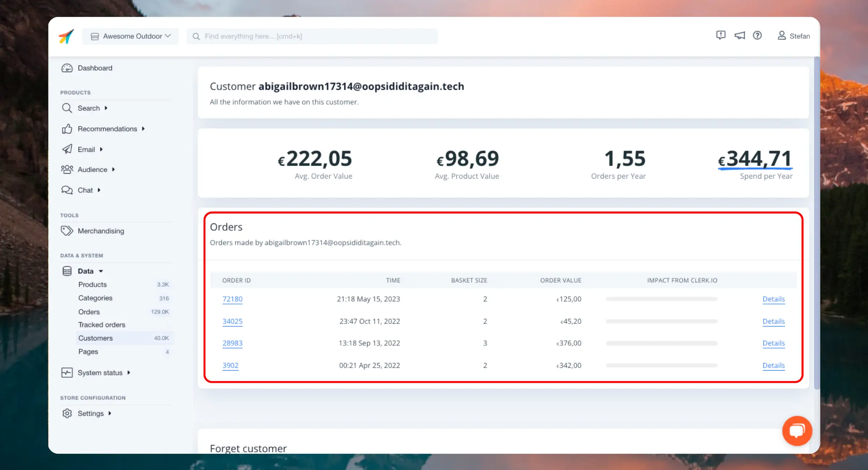Viewport: 868px width, 470px height.
Task: Click the 1,55 Orders per Year figure
Action: (x=625, y=159)
